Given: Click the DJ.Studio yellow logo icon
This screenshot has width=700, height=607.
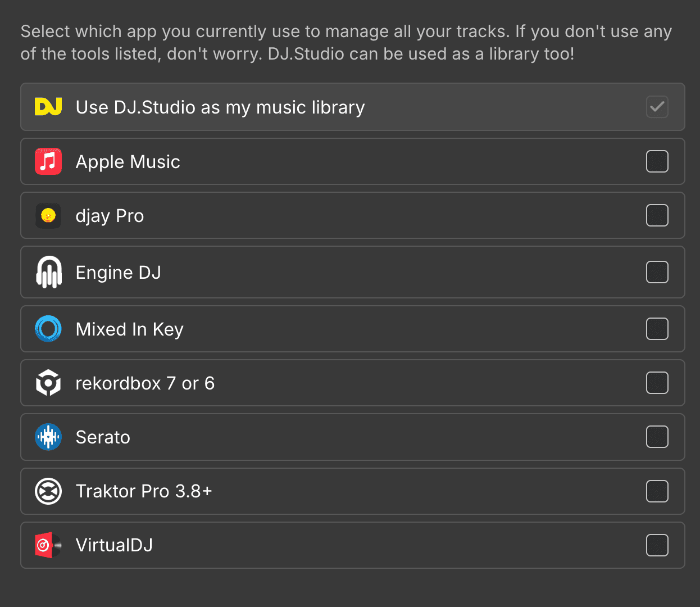Looking at the screenshot, I should [48, 107].
